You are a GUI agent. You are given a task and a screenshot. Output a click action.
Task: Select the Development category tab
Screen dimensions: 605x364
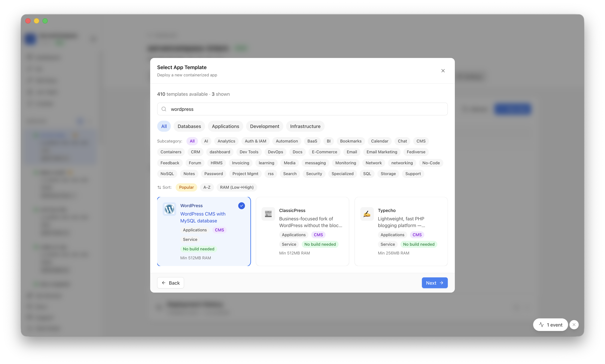[264, 126]
